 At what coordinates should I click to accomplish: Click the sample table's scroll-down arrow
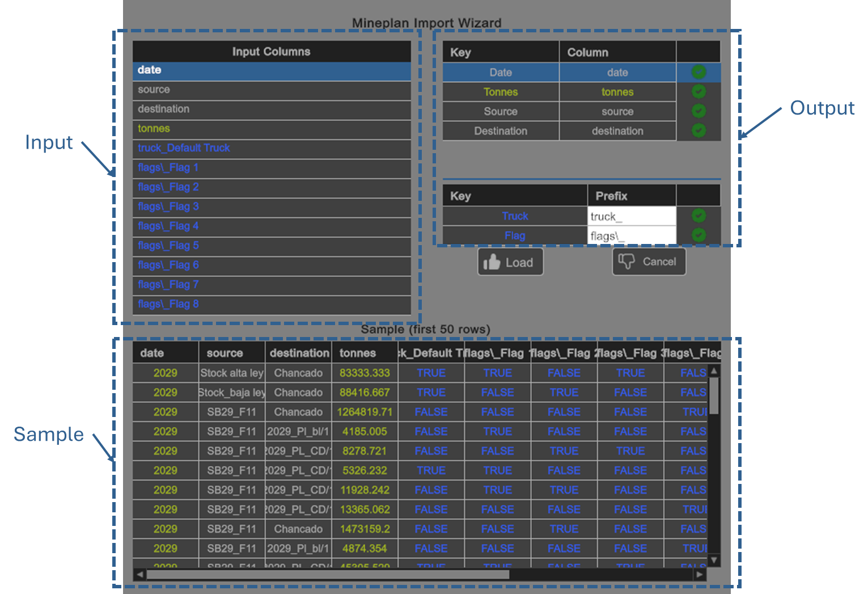point(714,560)
